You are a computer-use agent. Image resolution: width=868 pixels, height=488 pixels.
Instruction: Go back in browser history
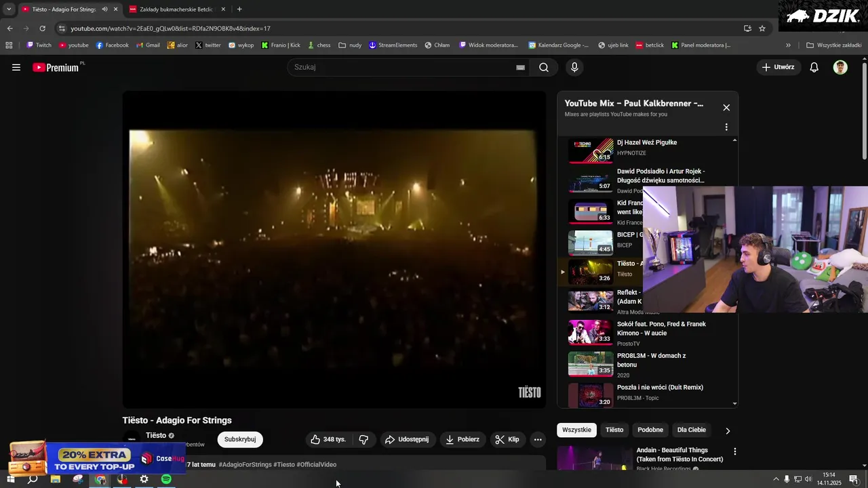pos(9,28)
